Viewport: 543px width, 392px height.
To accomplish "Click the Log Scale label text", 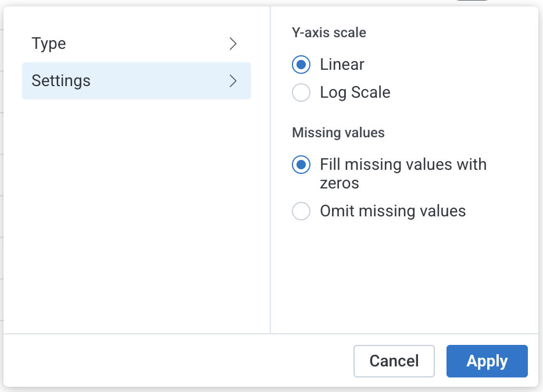I will point(355,92).
